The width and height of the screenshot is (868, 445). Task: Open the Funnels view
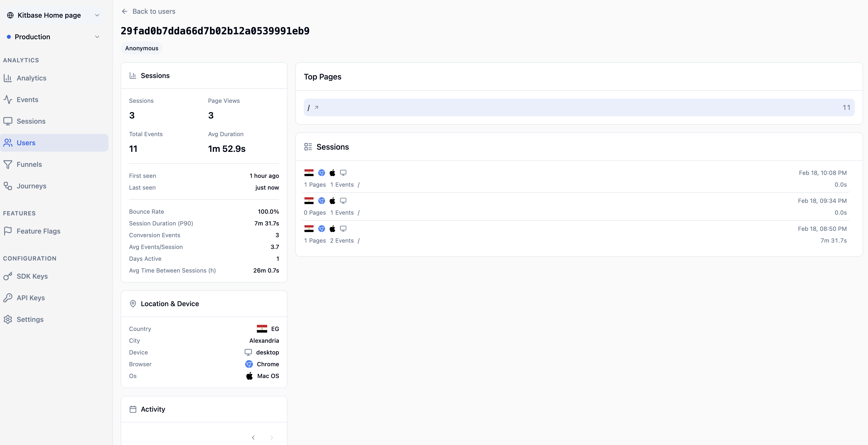[x=30, y=164]
